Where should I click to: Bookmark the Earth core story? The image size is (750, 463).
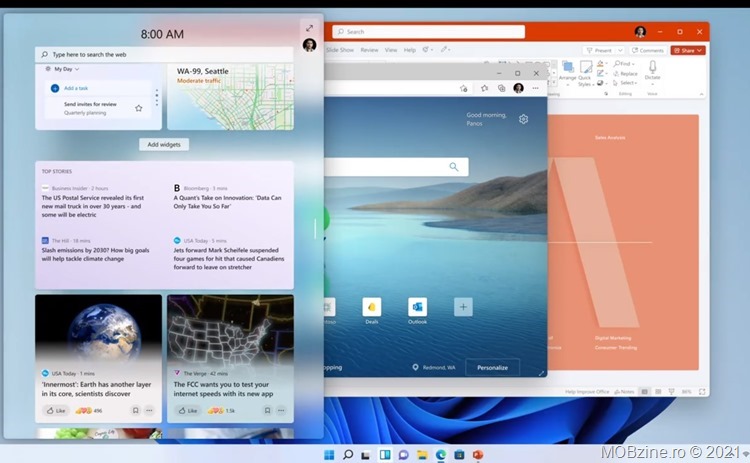(135, 410)
